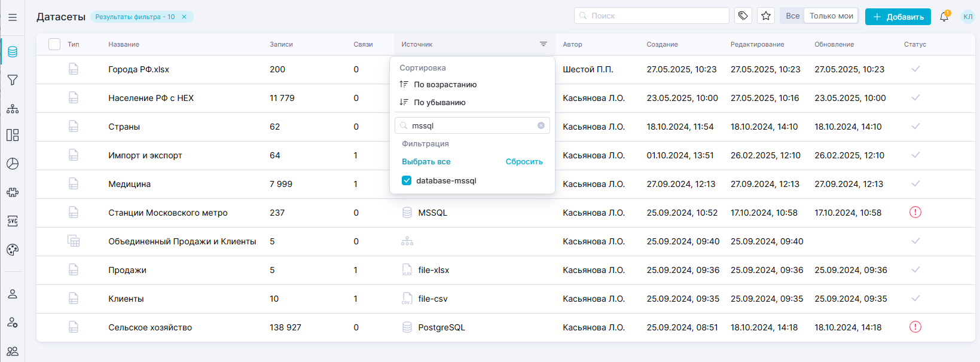Click error status icon for Сельское хозяйство
980x362 pixels.
915,327
